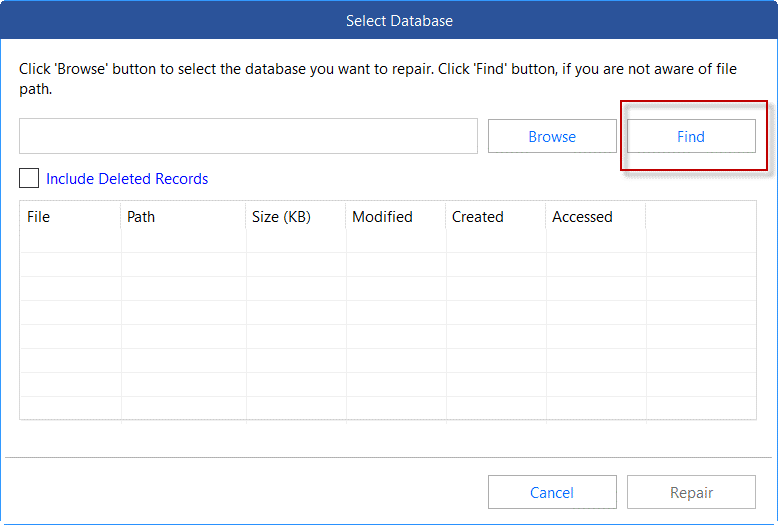Click the Cancel button
778x525 pixels.
tap(552, 492)
